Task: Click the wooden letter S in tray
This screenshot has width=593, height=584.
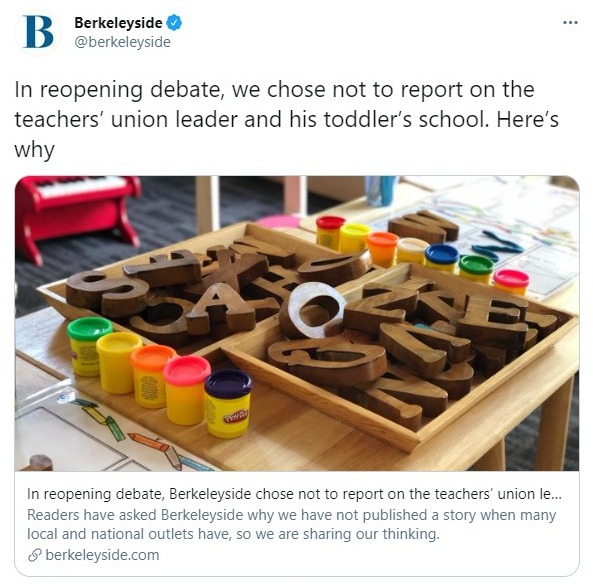Action: [107, 293]
